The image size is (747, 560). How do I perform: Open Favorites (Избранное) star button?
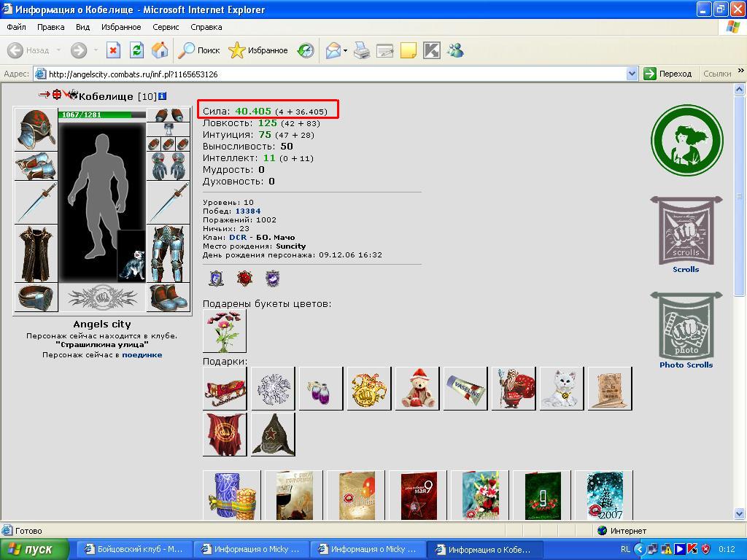click(258, 50)
